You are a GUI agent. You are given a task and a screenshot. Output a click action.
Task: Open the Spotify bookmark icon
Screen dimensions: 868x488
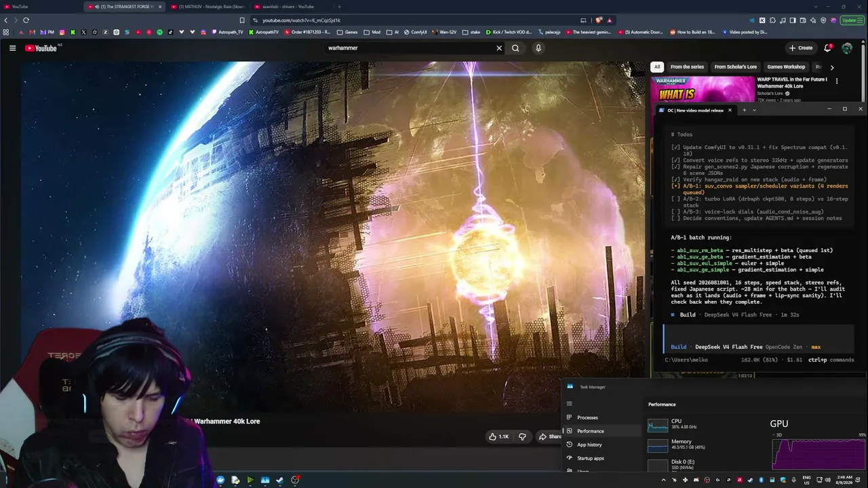160,32
